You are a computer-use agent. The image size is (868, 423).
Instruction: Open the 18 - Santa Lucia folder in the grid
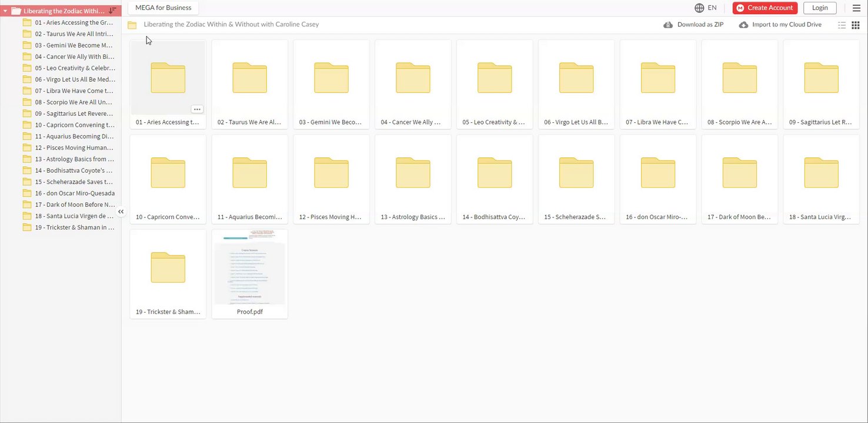click(x=822, y=179)
